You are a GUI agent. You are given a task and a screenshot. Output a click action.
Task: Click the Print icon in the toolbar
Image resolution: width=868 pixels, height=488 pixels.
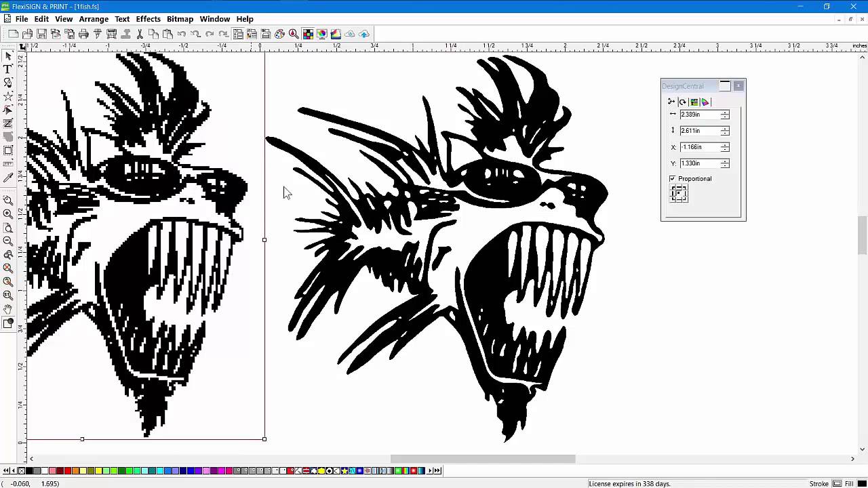point(83,34)
